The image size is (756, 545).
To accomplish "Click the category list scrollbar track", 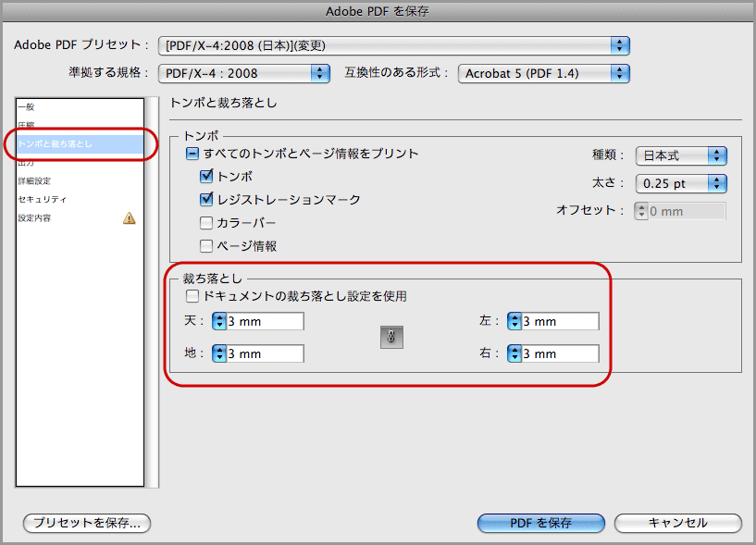I will point(152,292).
